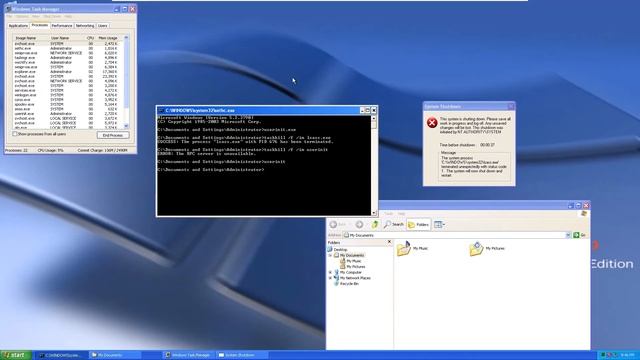Click the red error icon in System Shutdown dialog
The height and width of the screenshot is (360, 640).
tap(432, 122)
